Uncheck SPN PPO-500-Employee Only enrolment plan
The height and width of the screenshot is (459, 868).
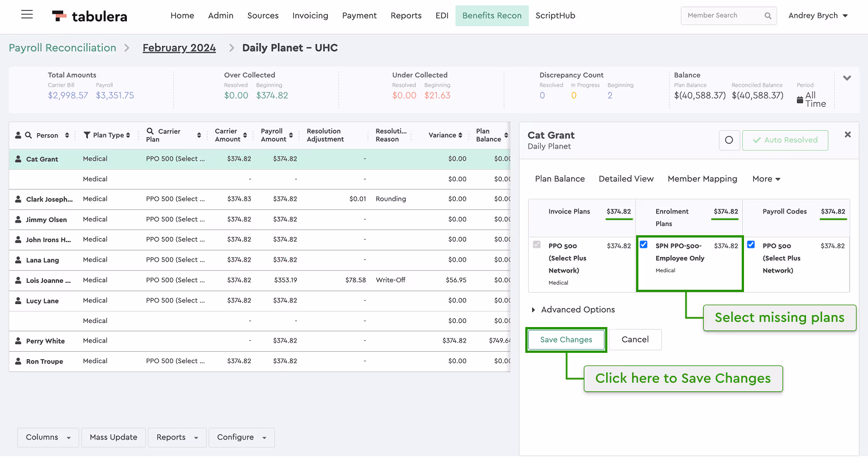644,244
